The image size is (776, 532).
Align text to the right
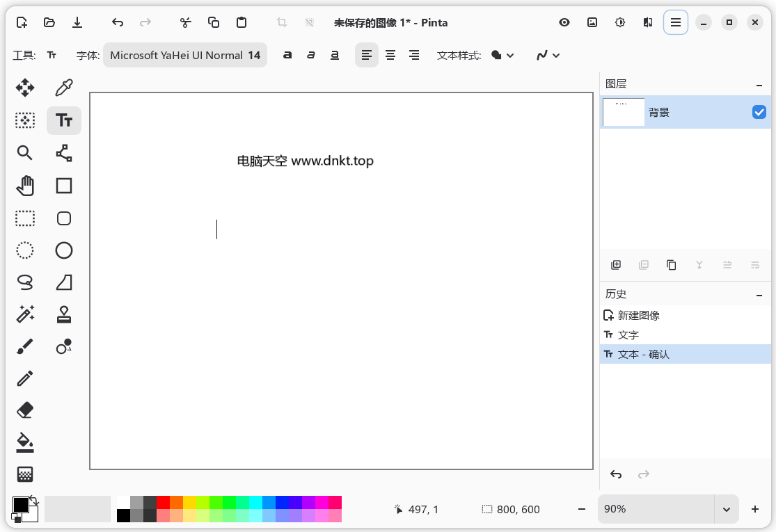tap(414, 55)
